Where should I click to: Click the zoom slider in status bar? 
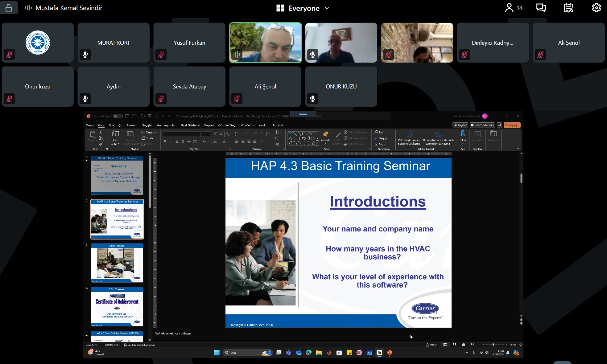493,345
